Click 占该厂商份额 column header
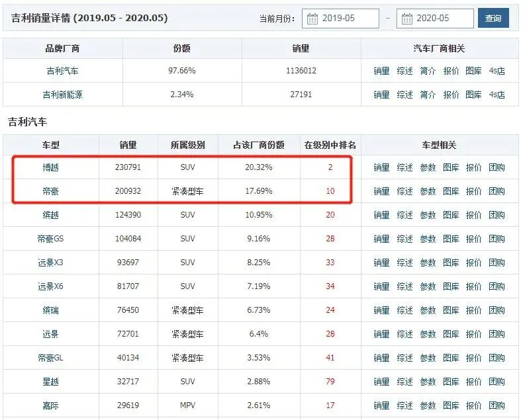 259,145
